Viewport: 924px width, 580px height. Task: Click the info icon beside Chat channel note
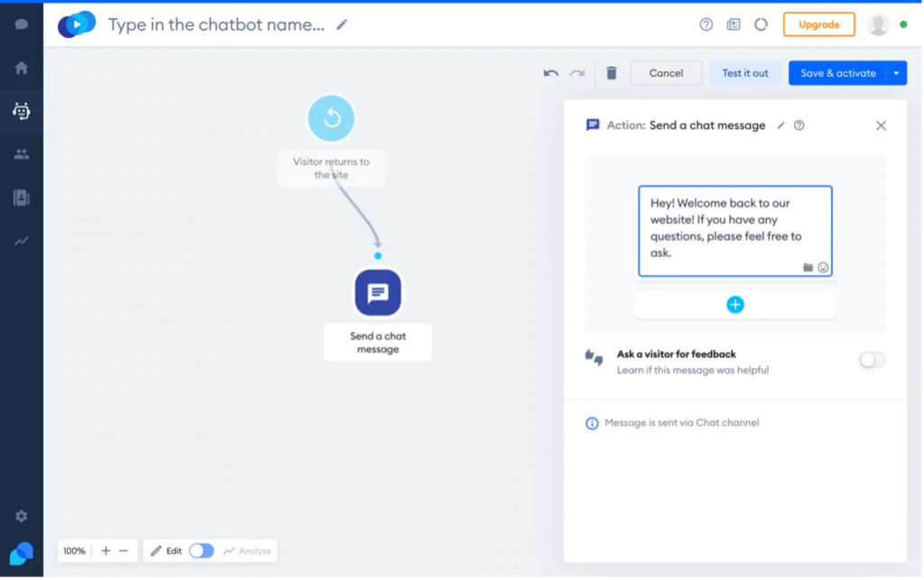[592, 423]
